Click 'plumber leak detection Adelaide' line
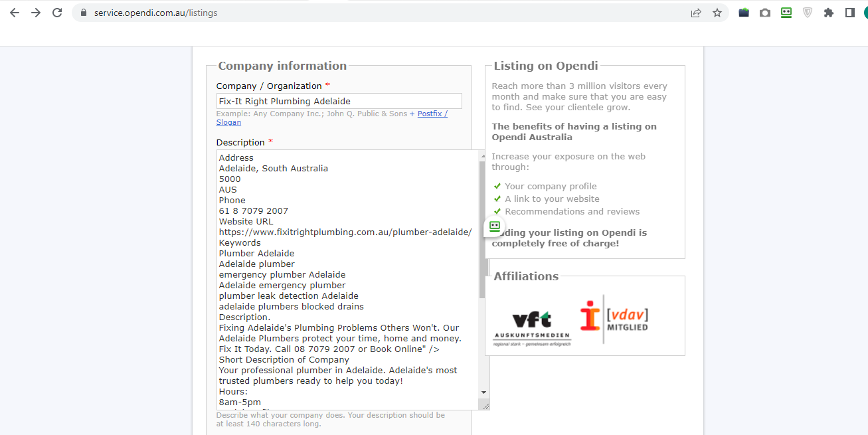Image resolution: width=868 pixels, height=435 pixels. pos(289,296)
